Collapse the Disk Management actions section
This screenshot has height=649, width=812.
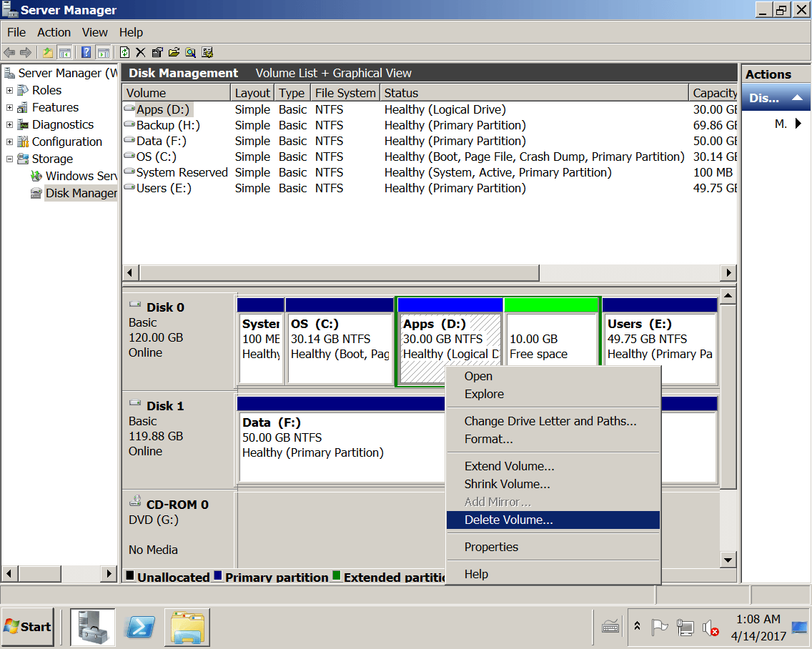pos(798,98)
